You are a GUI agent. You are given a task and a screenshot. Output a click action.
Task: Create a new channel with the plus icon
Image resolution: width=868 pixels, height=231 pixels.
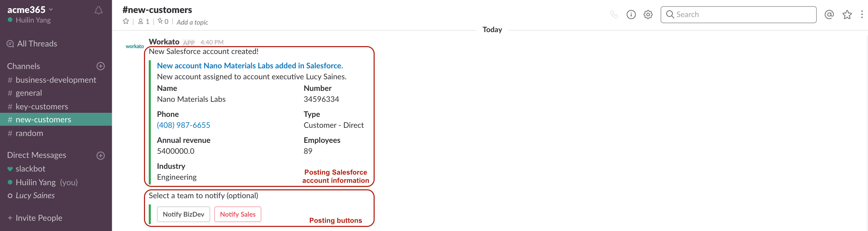point(100,66)
